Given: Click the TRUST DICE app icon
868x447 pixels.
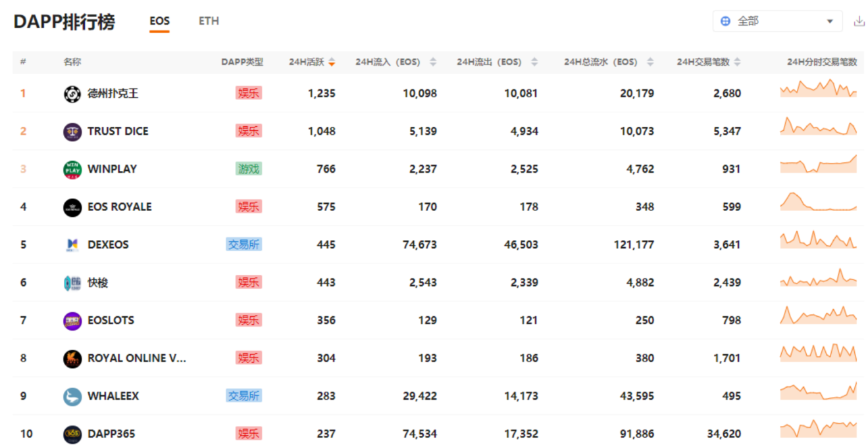Looking at the screenshot, I should coord(72,131).
